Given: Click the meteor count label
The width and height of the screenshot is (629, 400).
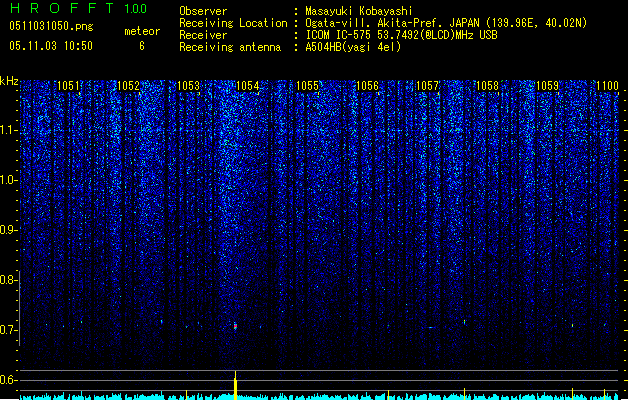Looking at the screenshot, I should coord(142,31).
